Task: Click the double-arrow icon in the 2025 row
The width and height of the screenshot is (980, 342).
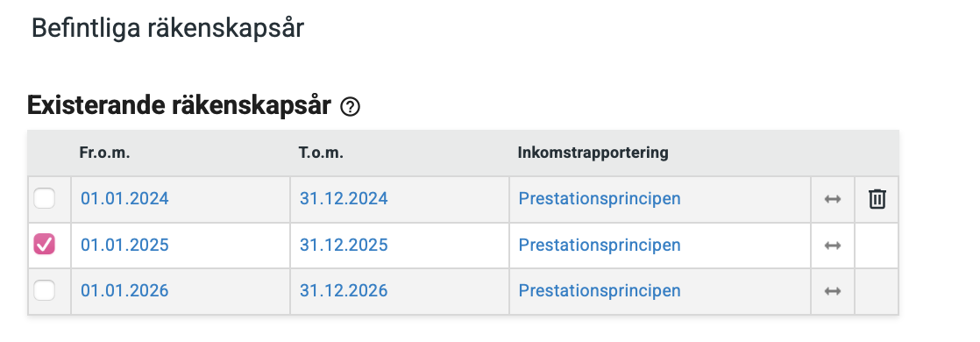Action: coord(833,246)
